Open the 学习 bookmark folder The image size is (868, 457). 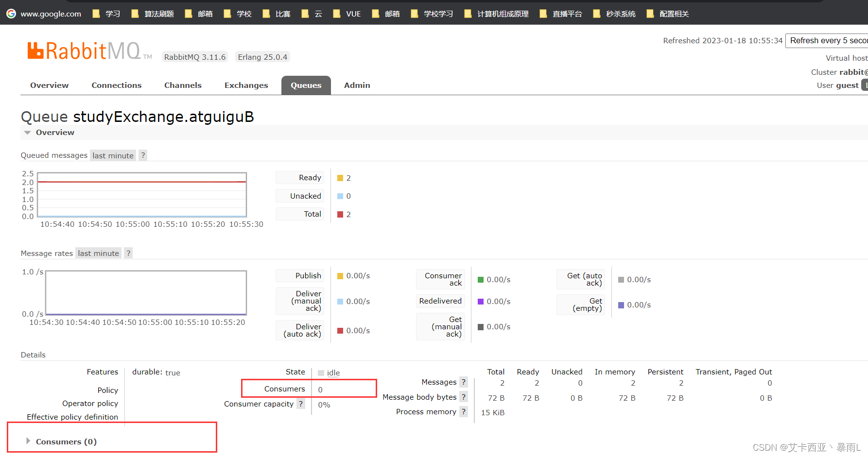[106, 14]
